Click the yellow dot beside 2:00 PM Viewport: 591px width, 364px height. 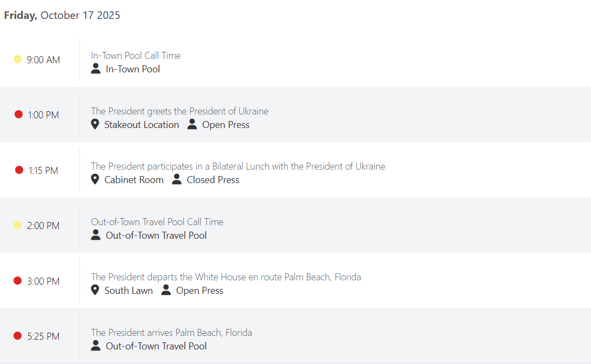(x=17, y=225)
